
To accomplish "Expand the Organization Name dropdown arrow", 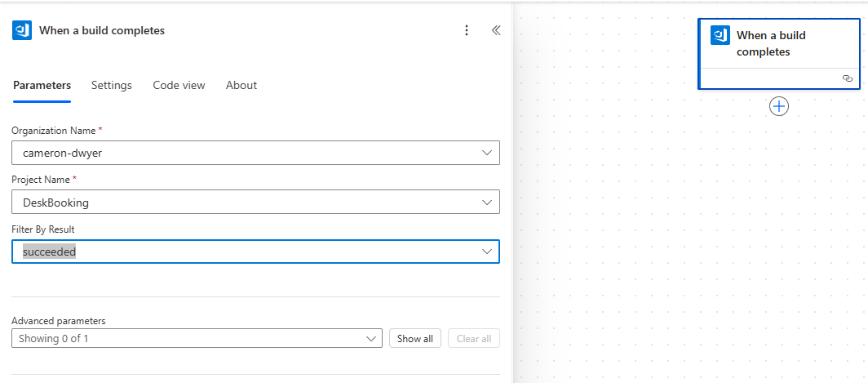I will click(487, 153).
